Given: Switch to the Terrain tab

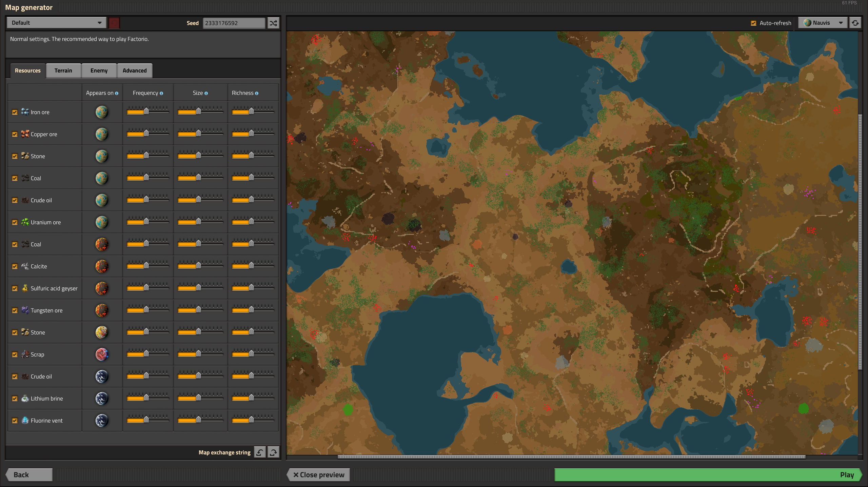Looking at the screenshot, I should tap(63, 70).
